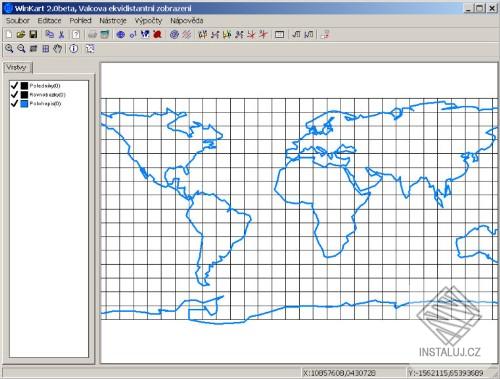
Task: Save the map with the floppy icon
Action: [x=33, y=34]
